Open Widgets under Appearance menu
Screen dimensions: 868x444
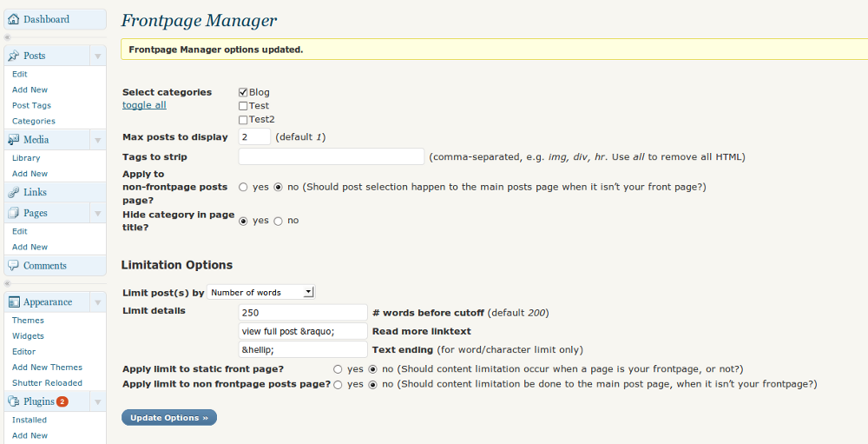tap(28, 336)
